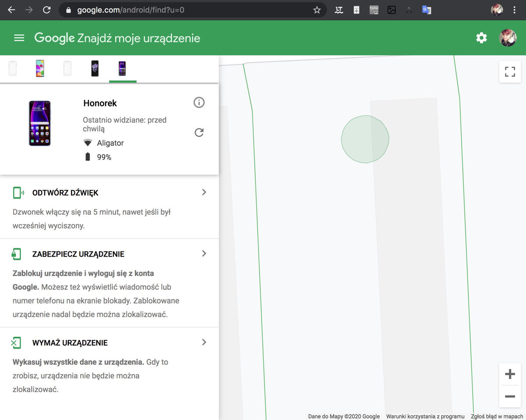Select the fourth black phone tab
The image size is (526, 420).
click(x=95, y=68)
